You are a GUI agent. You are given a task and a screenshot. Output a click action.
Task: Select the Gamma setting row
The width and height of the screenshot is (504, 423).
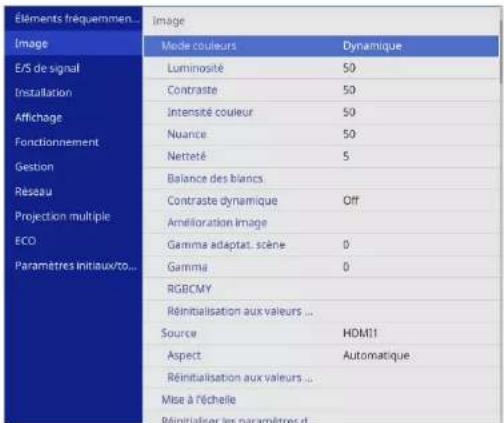click(321, 267)
